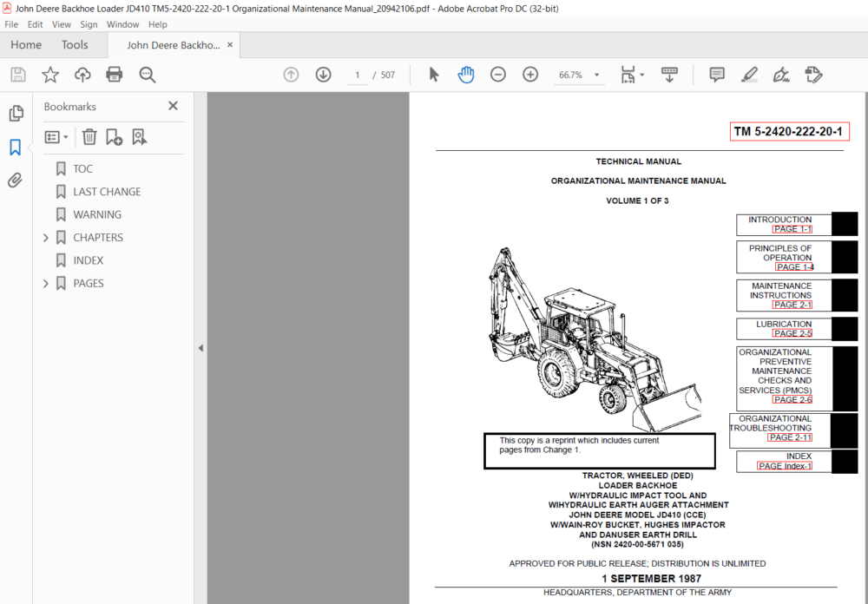
Task: Click the page number input field
Action: [x=358, y=75]
